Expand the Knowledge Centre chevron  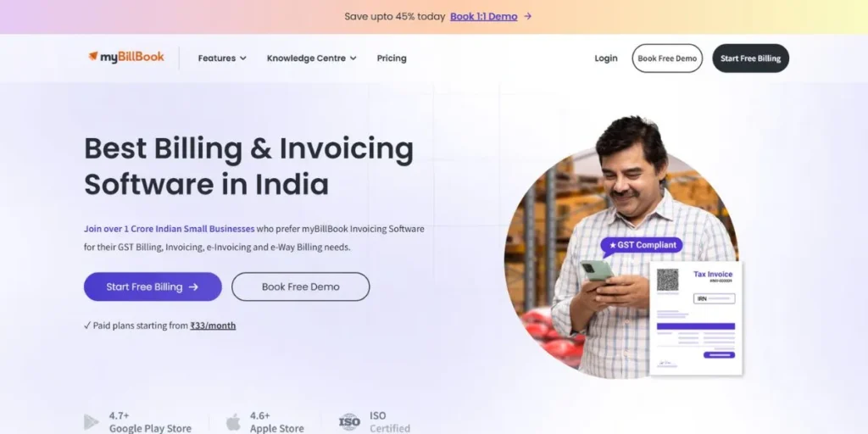coord(353,58)
